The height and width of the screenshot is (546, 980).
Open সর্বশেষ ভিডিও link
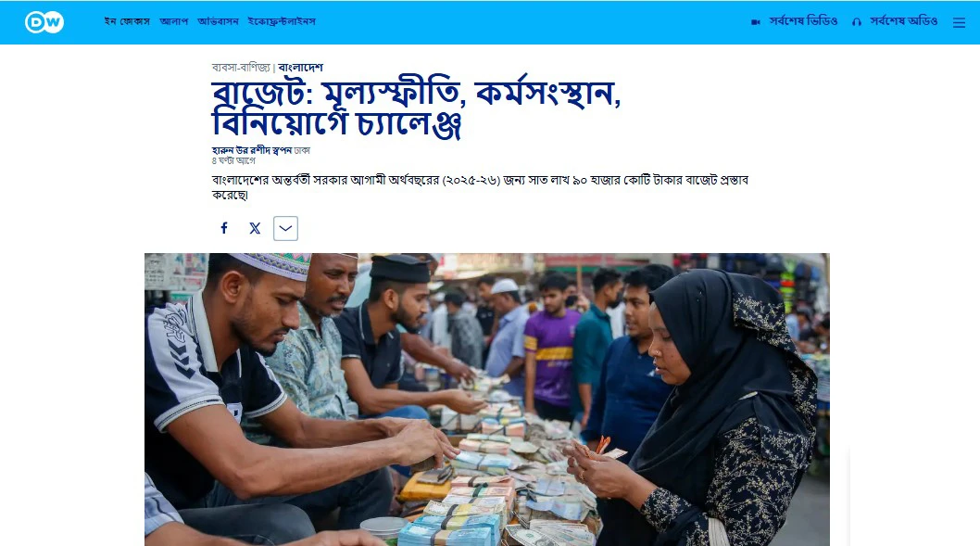[x=803, y=21]
